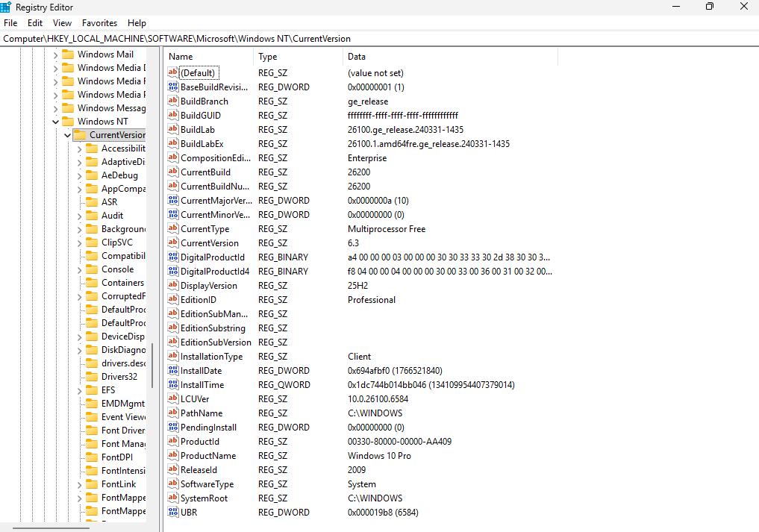Open the Favorites menu
This screenshot has width=759, height=532.
pyautogui.click(x=99, y=22)
